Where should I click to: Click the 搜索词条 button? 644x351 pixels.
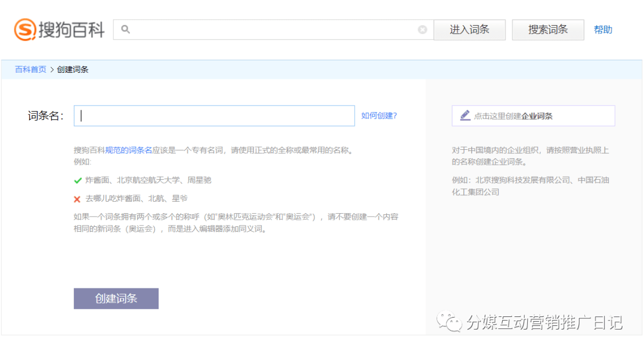tap(548, 30)
